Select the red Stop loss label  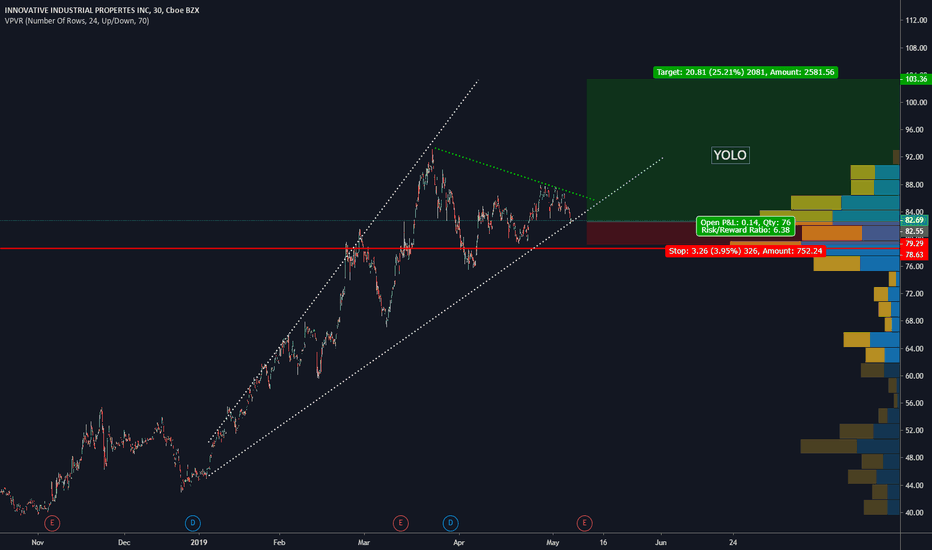(x=745, y=251)
